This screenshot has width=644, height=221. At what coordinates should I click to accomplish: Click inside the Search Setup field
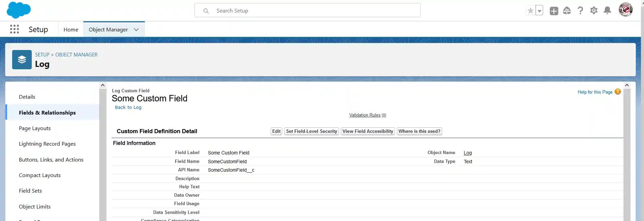(x=307, y=10)
